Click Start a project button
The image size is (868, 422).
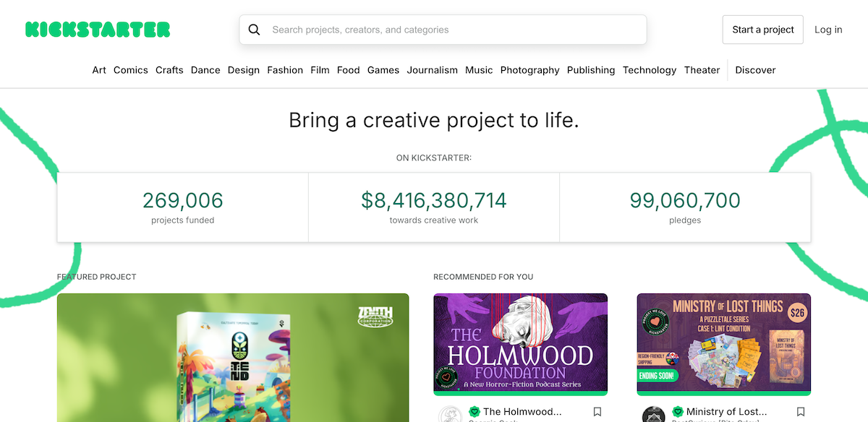point(762,30)
